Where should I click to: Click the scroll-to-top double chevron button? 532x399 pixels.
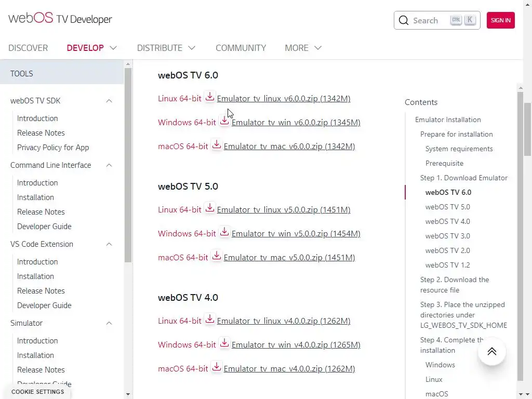(x=491, y=352)
